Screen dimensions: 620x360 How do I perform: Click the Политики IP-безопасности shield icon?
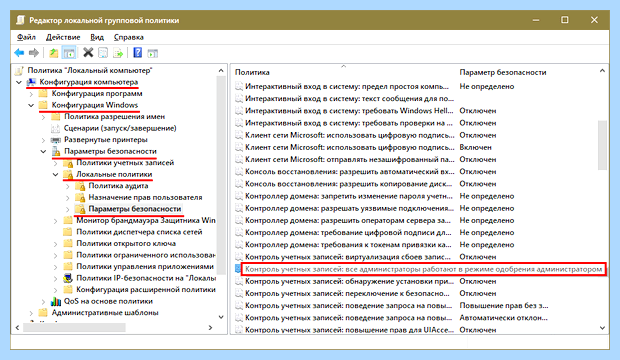coord(68,278)
